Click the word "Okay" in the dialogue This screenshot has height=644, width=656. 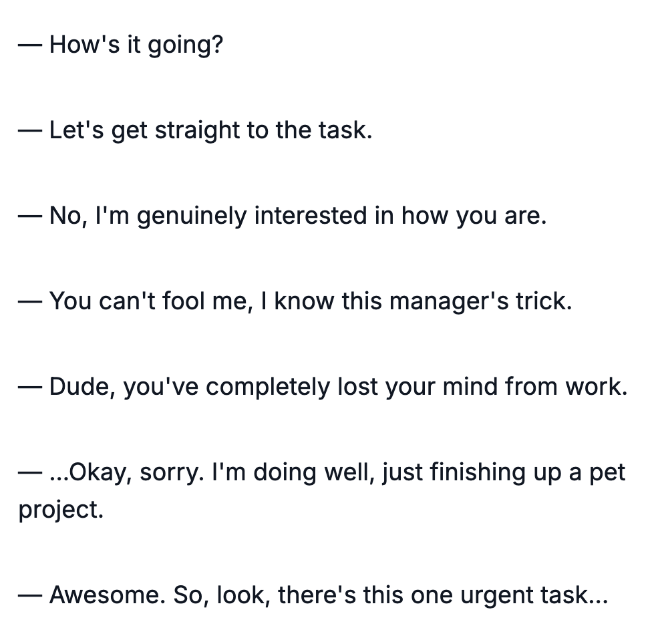click(x=98, y=473)
